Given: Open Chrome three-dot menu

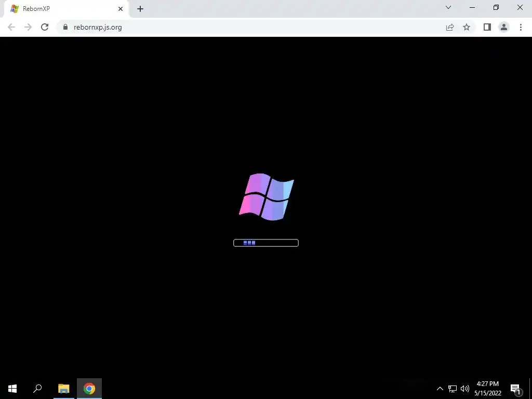Looking at the screenshot, I should pos(521,27).
